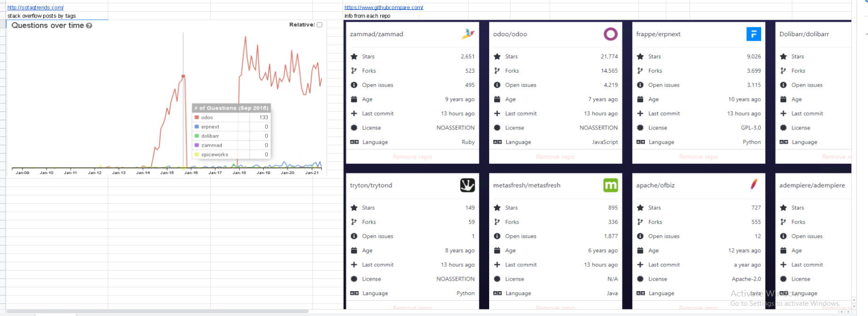Click Remove repo on the odoo/odoo card
This screenshot has width=868, height=316.
[555, 157]
